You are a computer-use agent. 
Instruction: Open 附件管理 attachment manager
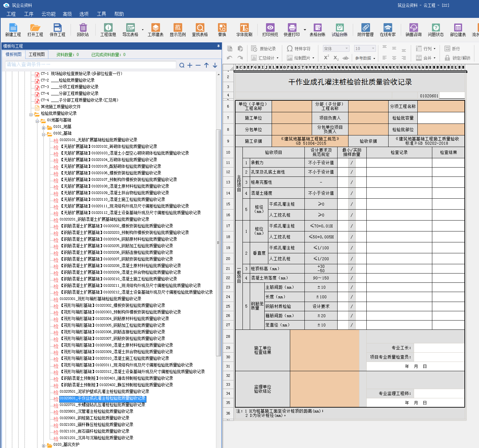[x=366, y=30]
